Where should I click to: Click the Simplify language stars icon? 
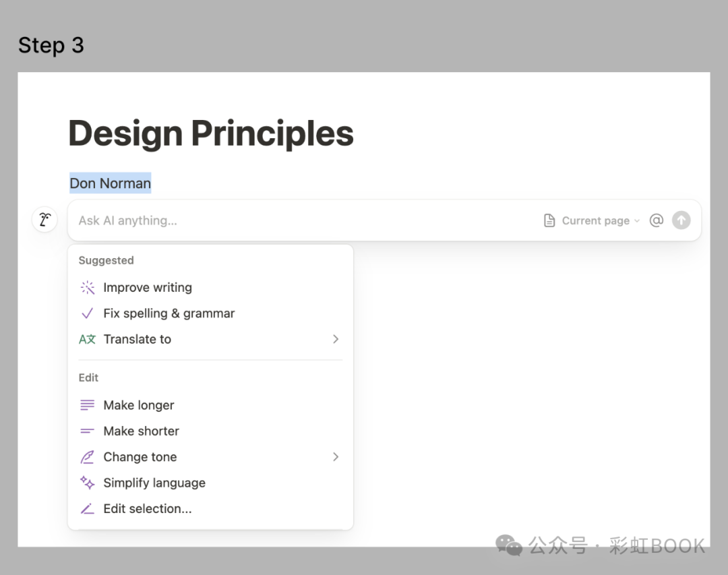coord(88,483)
